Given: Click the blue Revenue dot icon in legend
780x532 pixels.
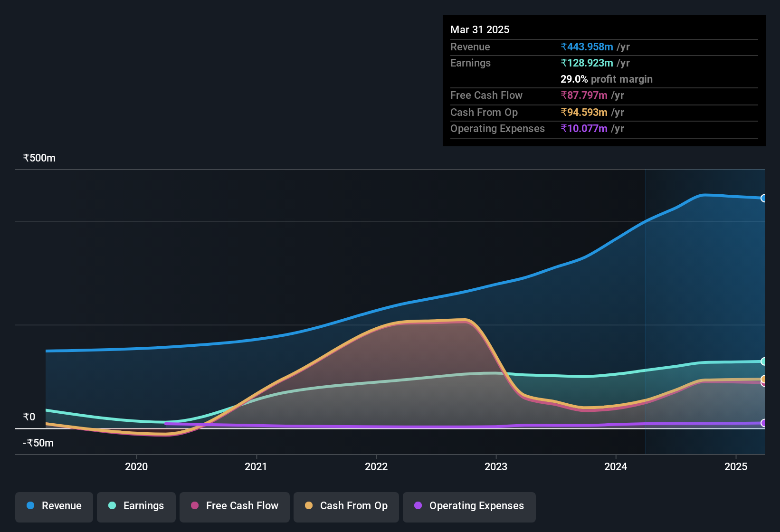Looking at the screenshot, I should click(x=30, y=506).
